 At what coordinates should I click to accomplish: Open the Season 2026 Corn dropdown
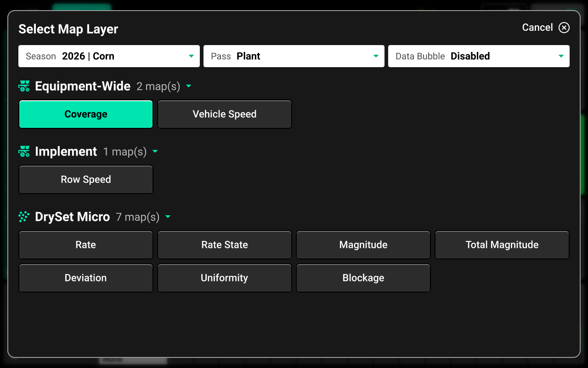coord(109,56)
